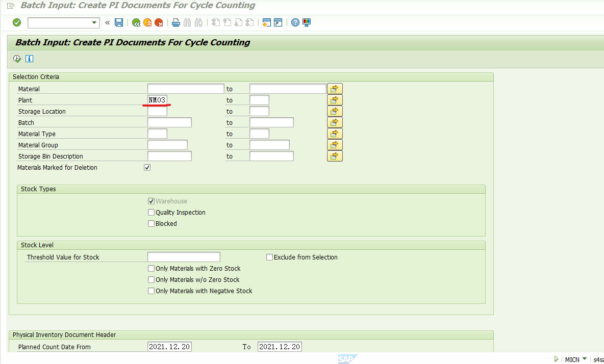Click the Create New Session icon

pyautogui.click(x=267, y=23)
